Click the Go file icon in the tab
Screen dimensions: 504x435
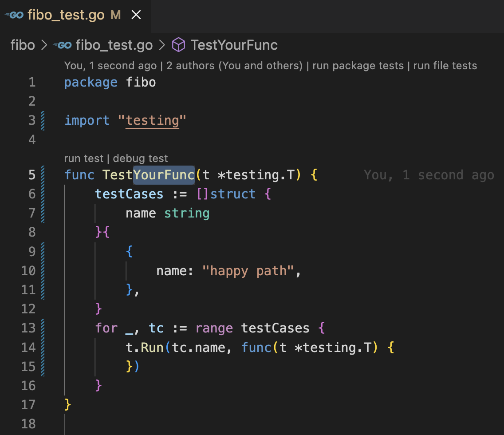pyautogui.click(x=14, y=16)
